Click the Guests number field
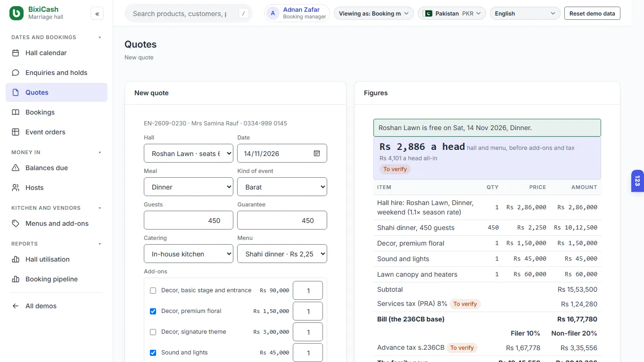This screenshot has height=362, width=644. [189, 220]
